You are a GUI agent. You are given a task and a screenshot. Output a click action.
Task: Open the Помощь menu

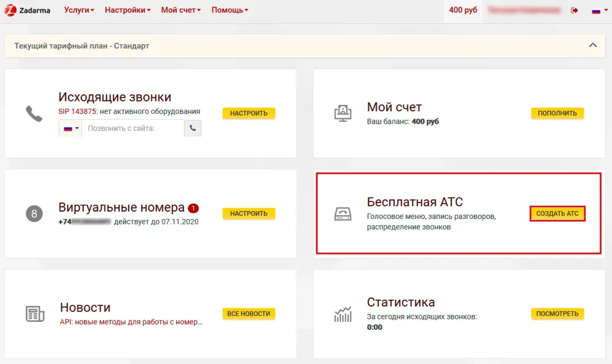[x=229, y=10]
